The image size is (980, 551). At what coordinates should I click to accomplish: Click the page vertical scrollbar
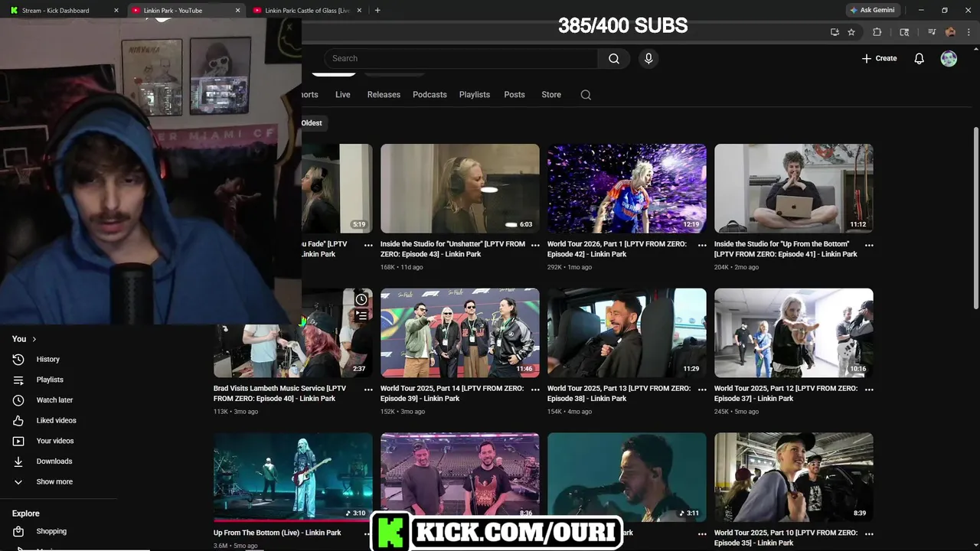point(975,218)
